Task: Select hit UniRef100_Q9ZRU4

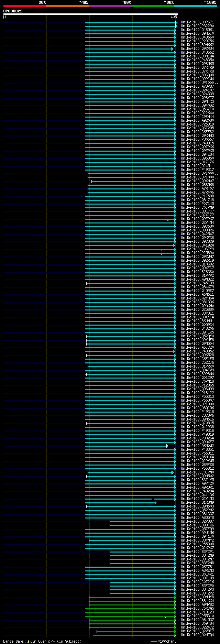Action: click(197, 49)
